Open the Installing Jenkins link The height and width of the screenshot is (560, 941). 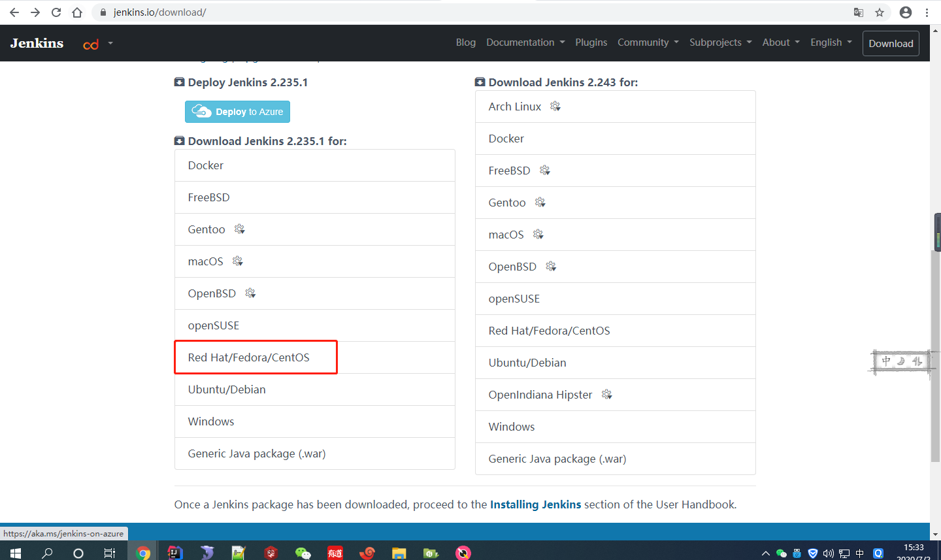pos(535,504)
